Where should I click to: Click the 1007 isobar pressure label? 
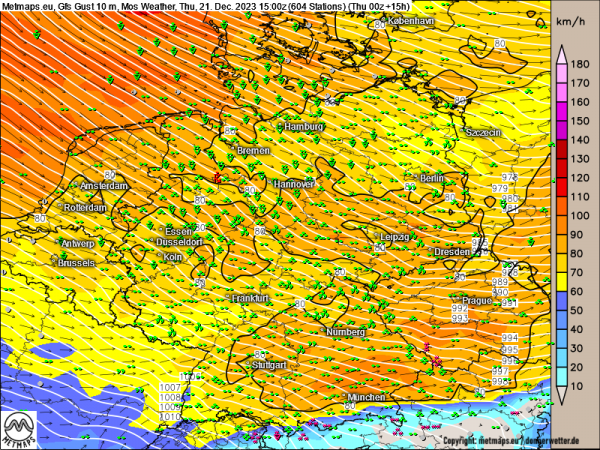(170, 388)
